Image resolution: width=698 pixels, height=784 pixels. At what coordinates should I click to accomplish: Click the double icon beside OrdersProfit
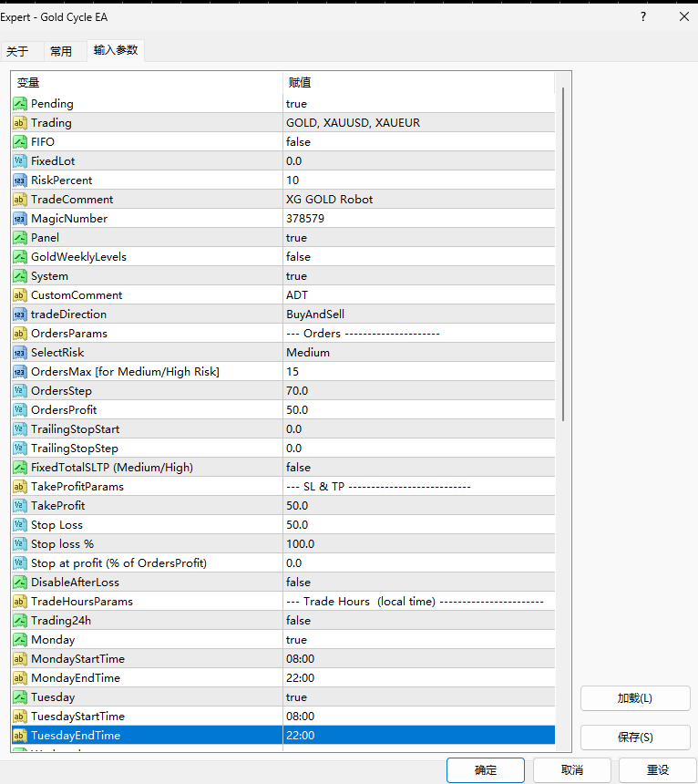tap(20, 410)
